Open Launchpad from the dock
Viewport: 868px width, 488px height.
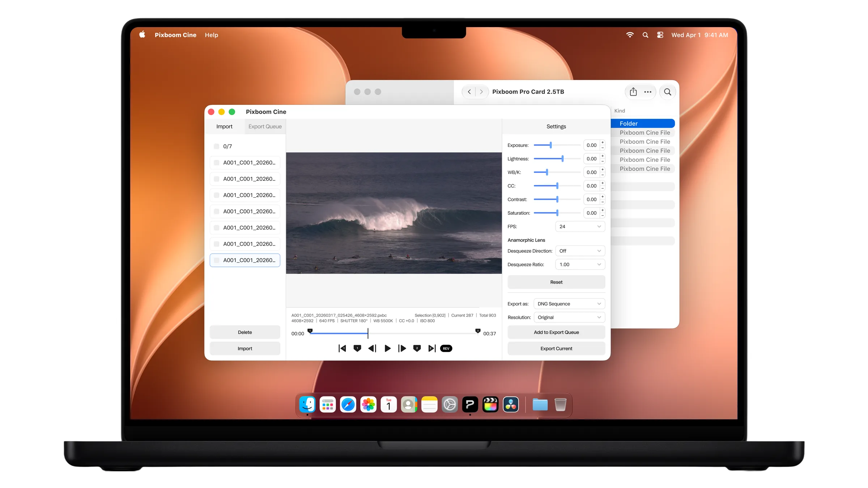pyautogui.click(x=328, y=404)
